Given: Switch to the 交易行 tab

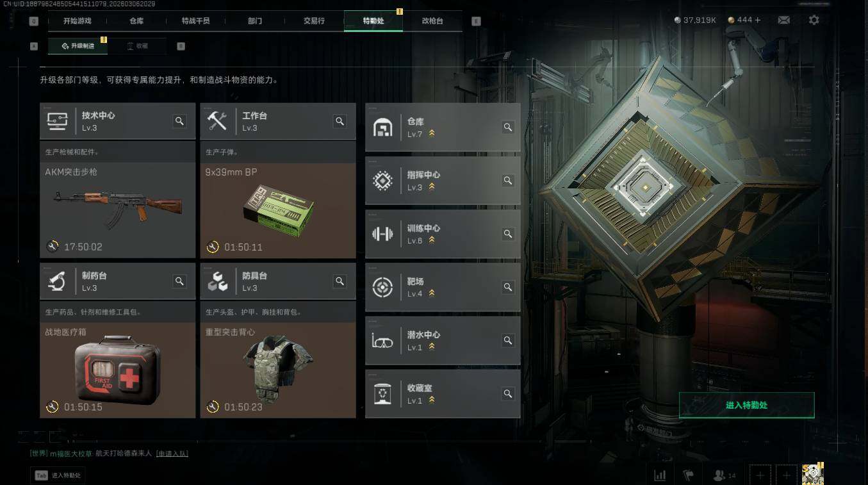Looking at the screenshot, I should tap(314, 21).
